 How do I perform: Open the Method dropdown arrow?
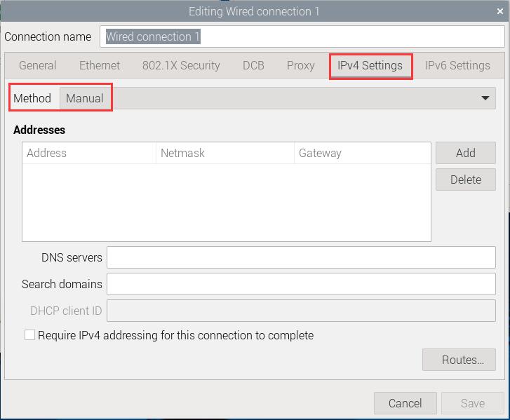click(485, 98)
